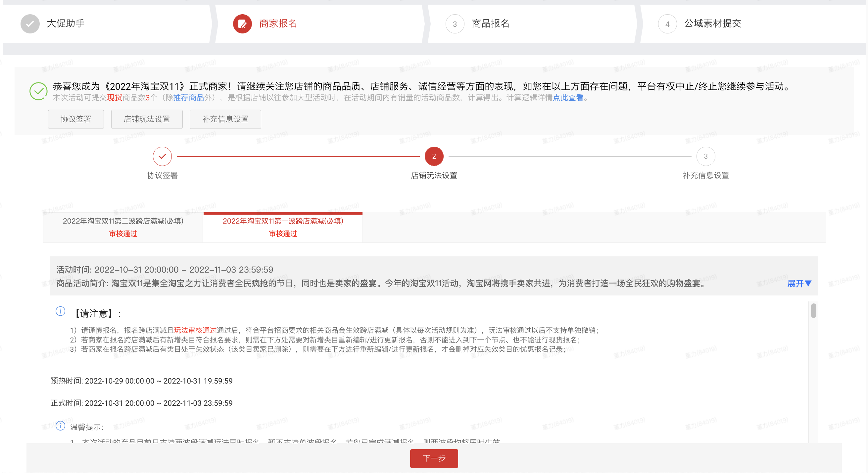Click the 【请注意】 heading
868x473 pixels.
click(x=96, y=314)
